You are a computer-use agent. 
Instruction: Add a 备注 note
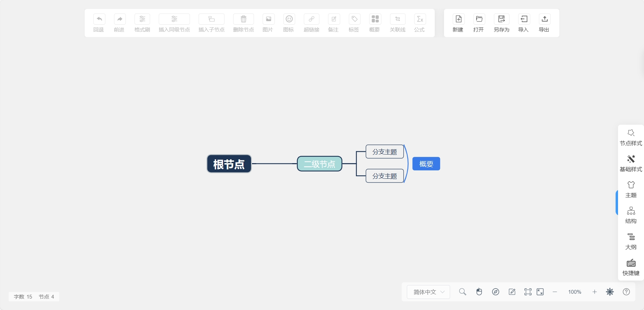(334, 19)
